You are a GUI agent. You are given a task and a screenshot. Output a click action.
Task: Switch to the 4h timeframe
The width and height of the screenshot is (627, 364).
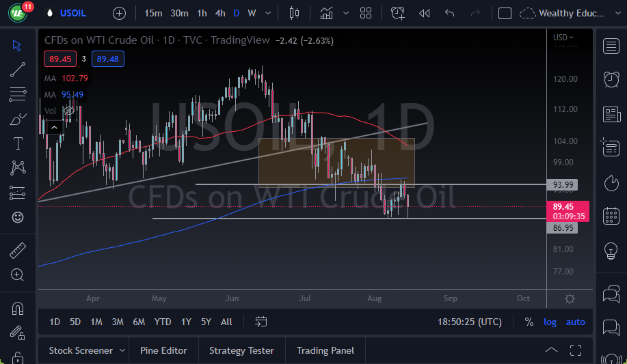(x=220, y=13)
